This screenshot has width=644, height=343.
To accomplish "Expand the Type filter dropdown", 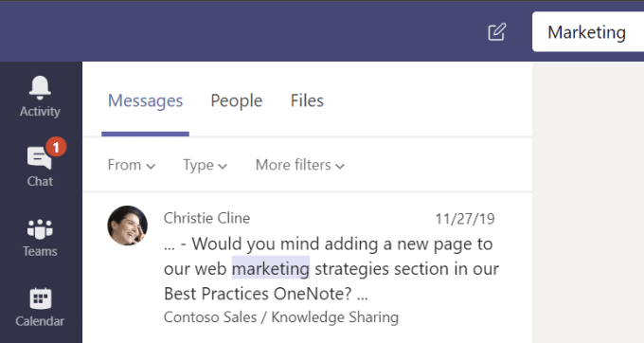I will point(205,165).
